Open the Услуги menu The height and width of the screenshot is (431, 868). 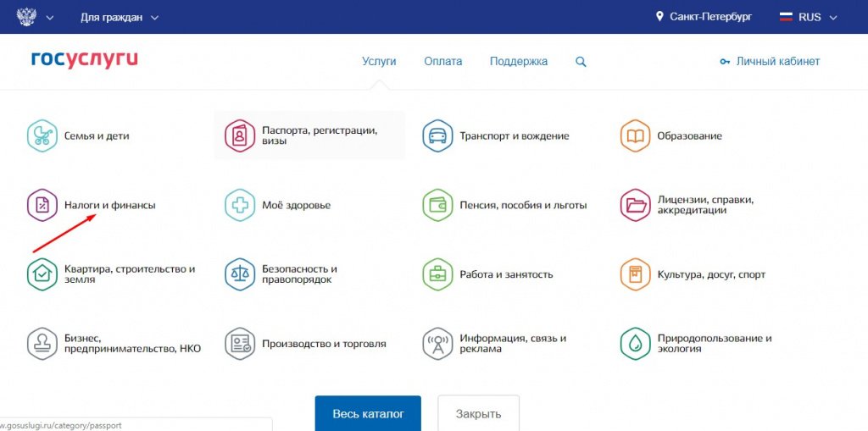pos(379,62)
